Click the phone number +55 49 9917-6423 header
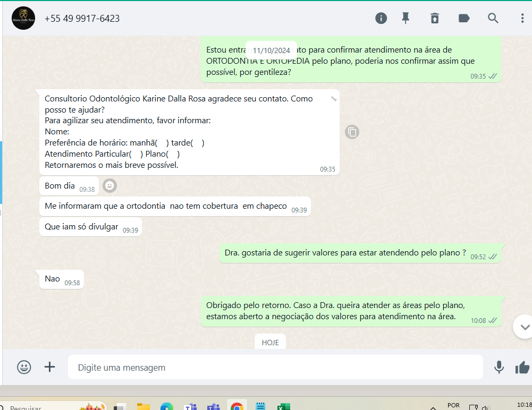 coord(82,19)
